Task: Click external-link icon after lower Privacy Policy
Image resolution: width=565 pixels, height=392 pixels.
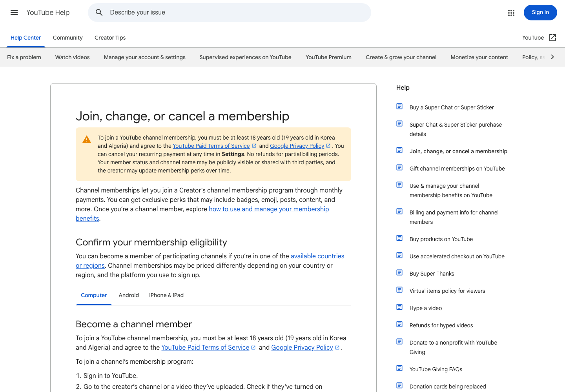Action: click(x=337, y=347)
